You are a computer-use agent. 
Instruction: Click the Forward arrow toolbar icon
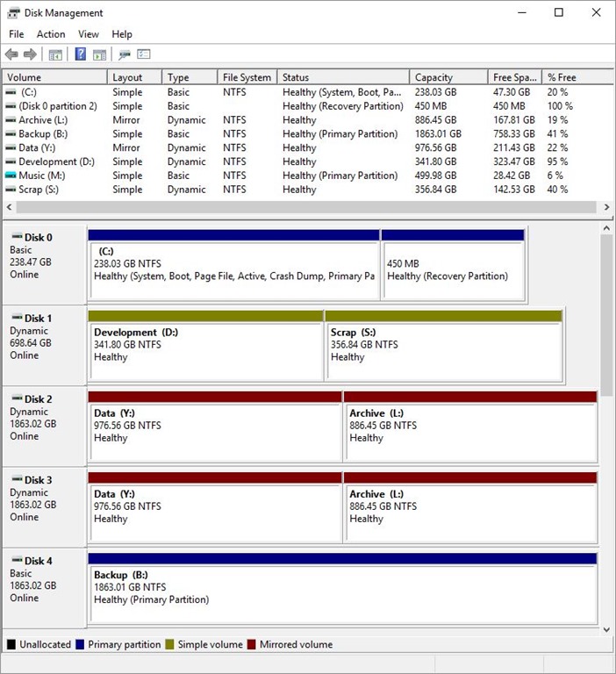(x=30, y=54)
